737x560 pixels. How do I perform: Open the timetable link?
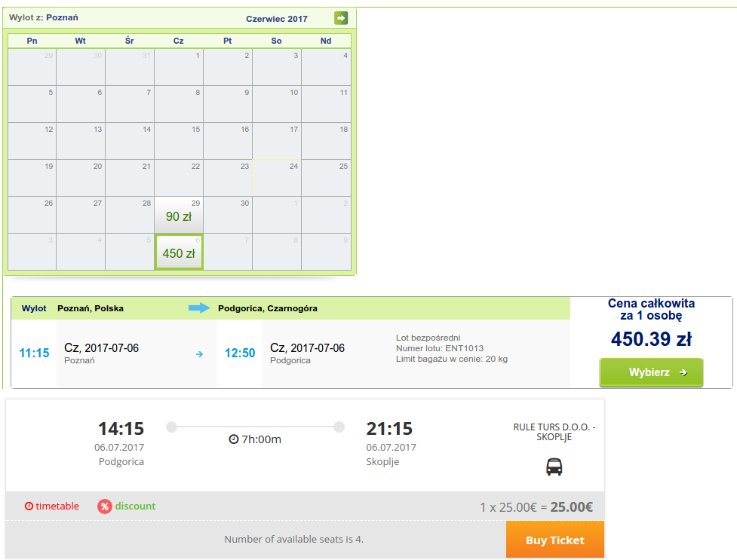57,506
